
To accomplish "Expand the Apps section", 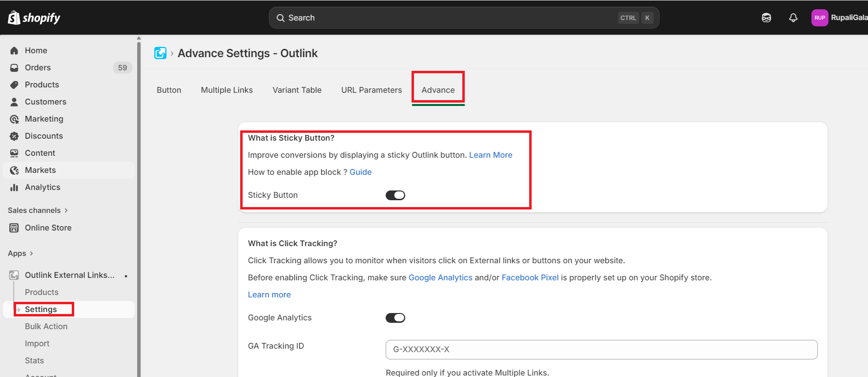I will [x=21, y=253].
